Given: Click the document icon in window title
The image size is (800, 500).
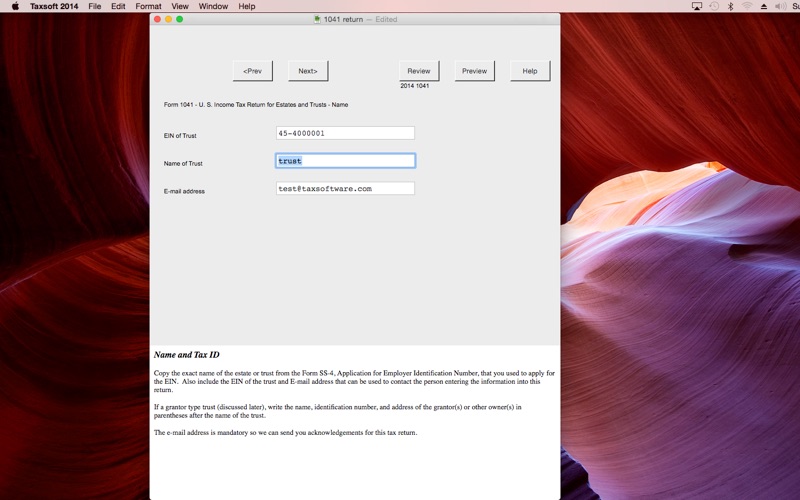Looking at the screenshot, I should pyautogui.click(x=317, y=19).
